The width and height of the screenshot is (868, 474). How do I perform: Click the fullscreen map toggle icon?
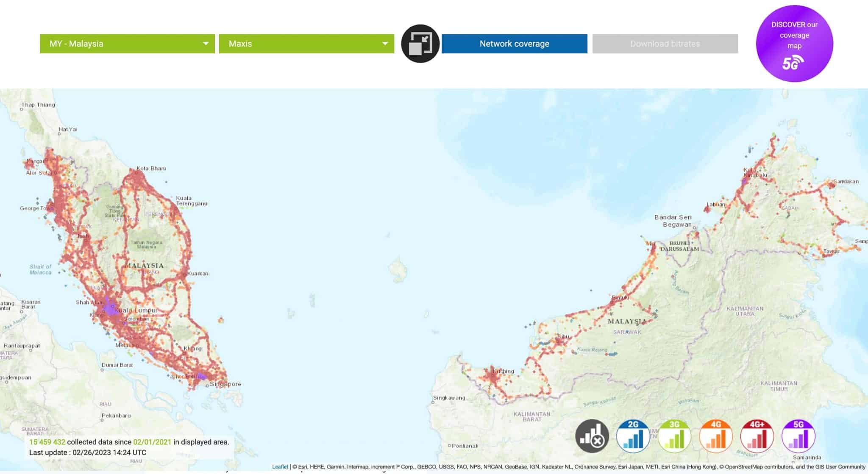(420, 44)
